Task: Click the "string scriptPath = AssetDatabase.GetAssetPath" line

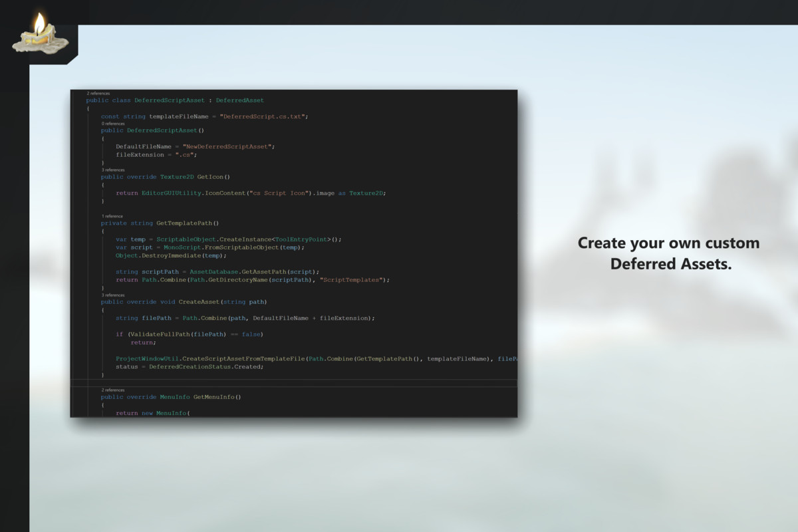Action: coord(217,271)
